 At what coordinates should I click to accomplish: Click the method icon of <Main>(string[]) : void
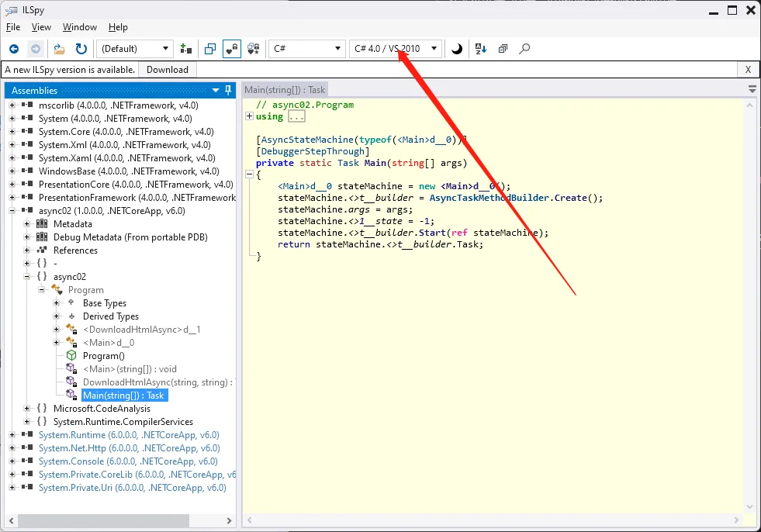tap(72, 369)
